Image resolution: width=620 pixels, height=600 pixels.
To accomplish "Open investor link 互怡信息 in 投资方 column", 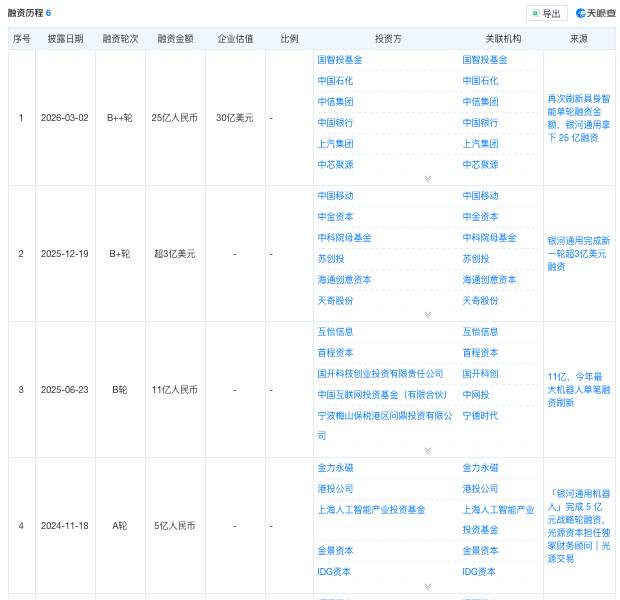I will point(335,332).
